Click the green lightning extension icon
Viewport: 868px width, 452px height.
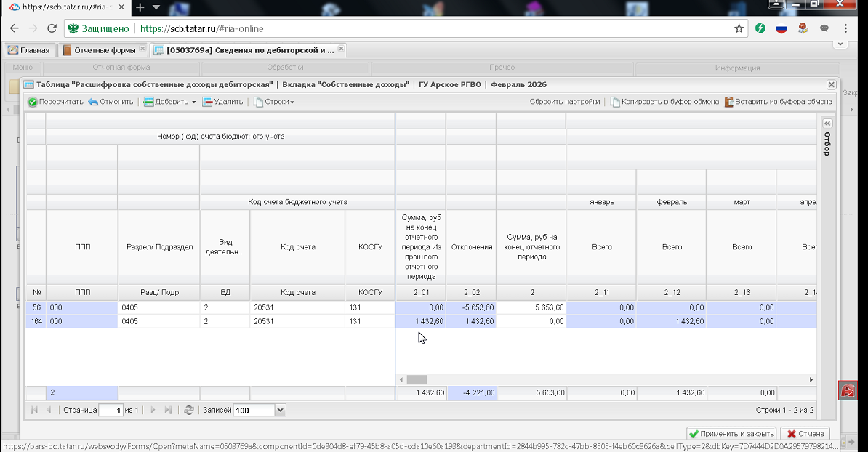point(760,28)
